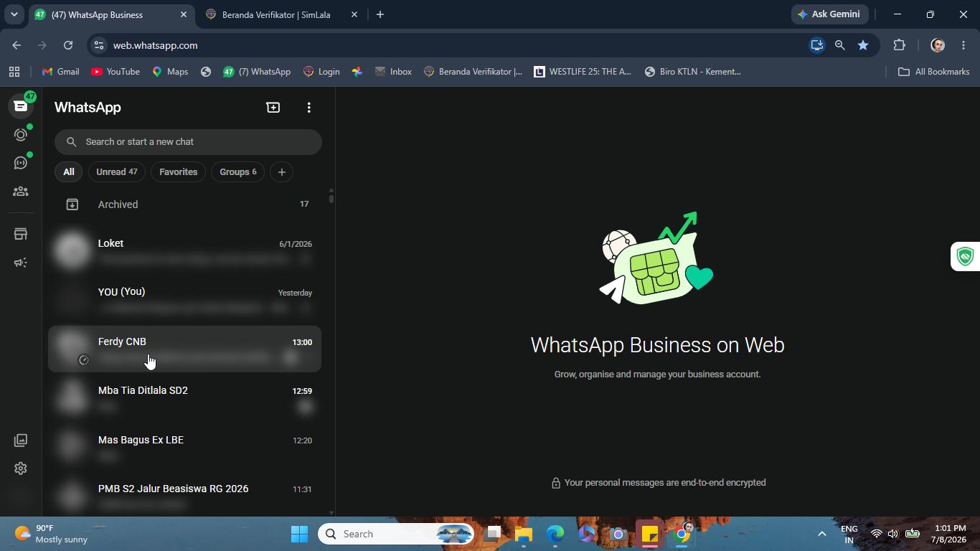Open the tab search dropdown arrow

coord(14,14)
